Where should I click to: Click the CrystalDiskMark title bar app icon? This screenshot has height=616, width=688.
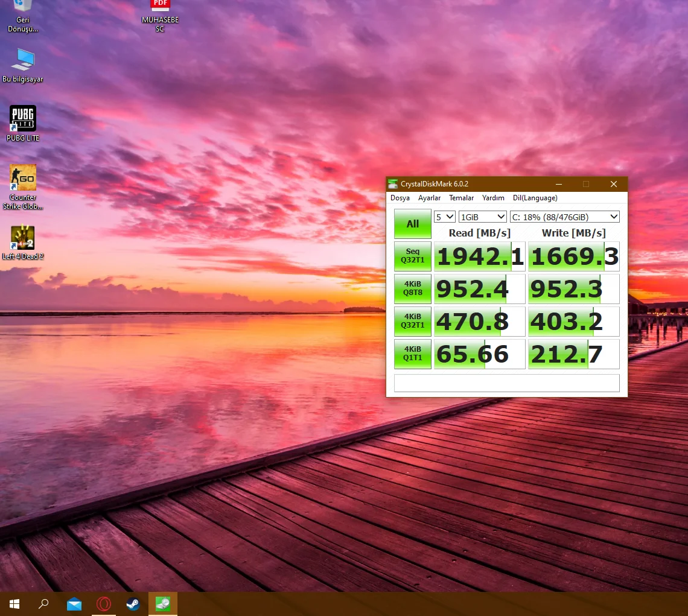coord(393,184)
